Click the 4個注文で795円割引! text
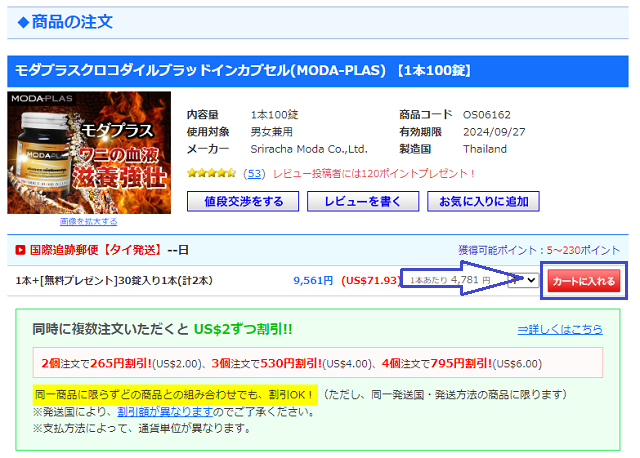 (x=437, y=363)
